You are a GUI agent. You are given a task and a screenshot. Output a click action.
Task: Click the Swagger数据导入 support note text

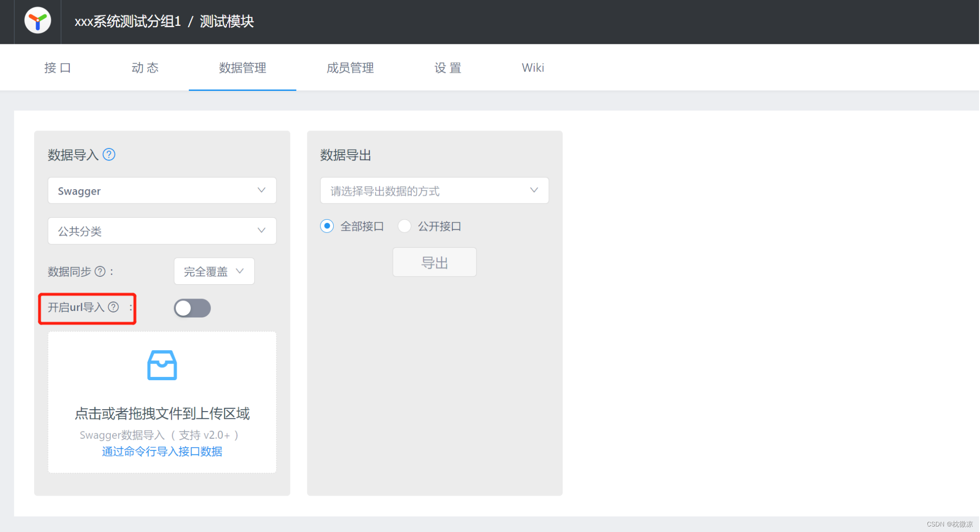[159, 435]
